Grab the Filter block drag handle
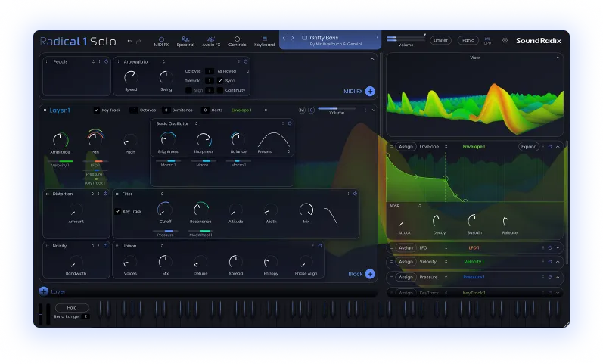Image resolution: width=603 pixels, height=364 pixels. (117, 194)
